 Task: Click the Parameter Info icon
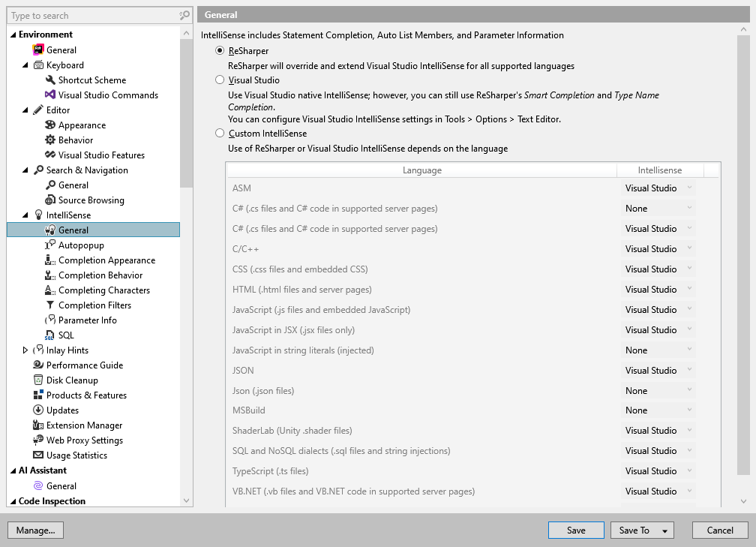coord(49,320)
